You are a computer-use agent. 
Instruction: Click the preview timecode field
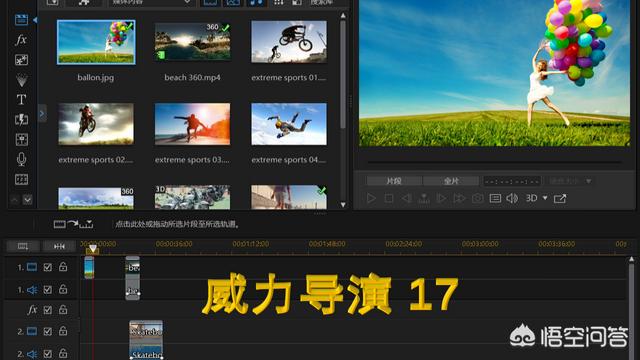pos(512,181)
